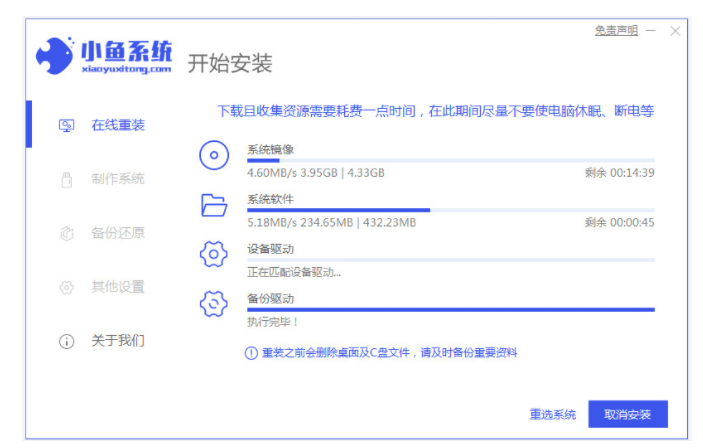This screenshot has height=448, width=703.
Task: Click the 备份驱动 gear icon
Action: pos(214,304)
